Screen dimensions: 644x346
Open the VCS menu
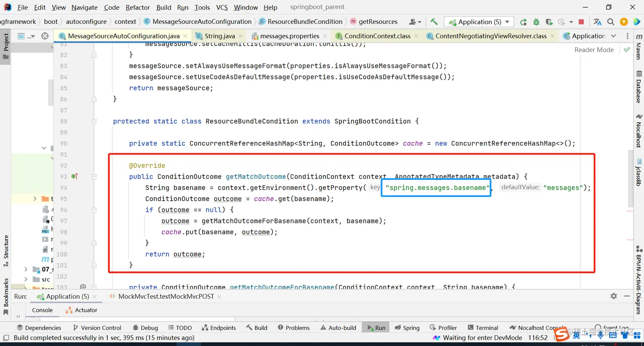[x=222, y=7]
